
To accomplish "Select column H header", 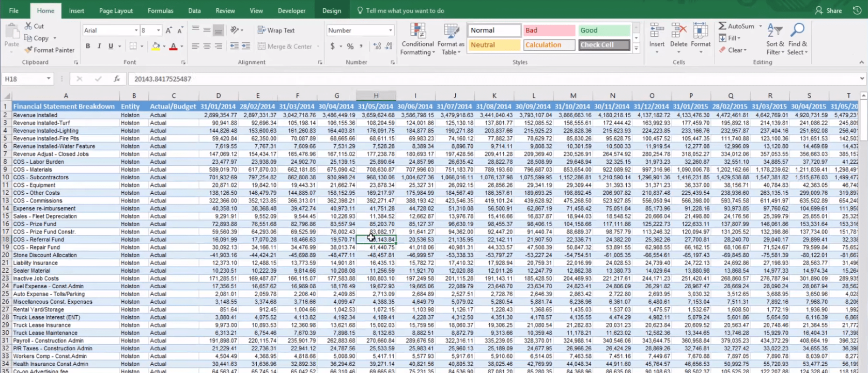I will (376, 96).
